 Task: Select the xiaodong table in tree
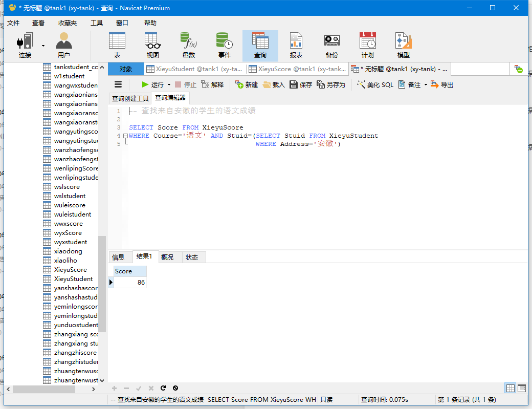(68, 251)
